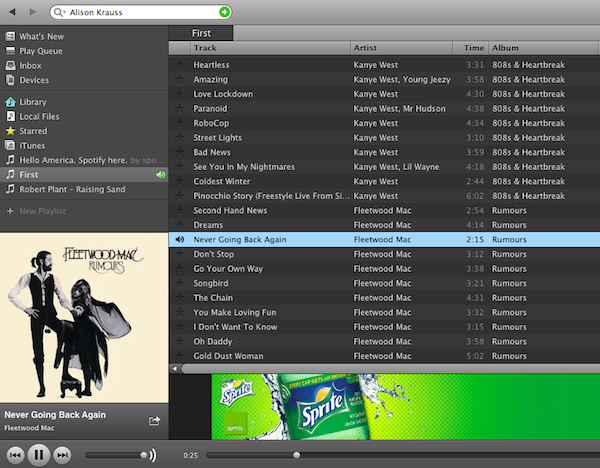Star the track Bad News
The width and height of the screenshot is (600, 468).
179,152
